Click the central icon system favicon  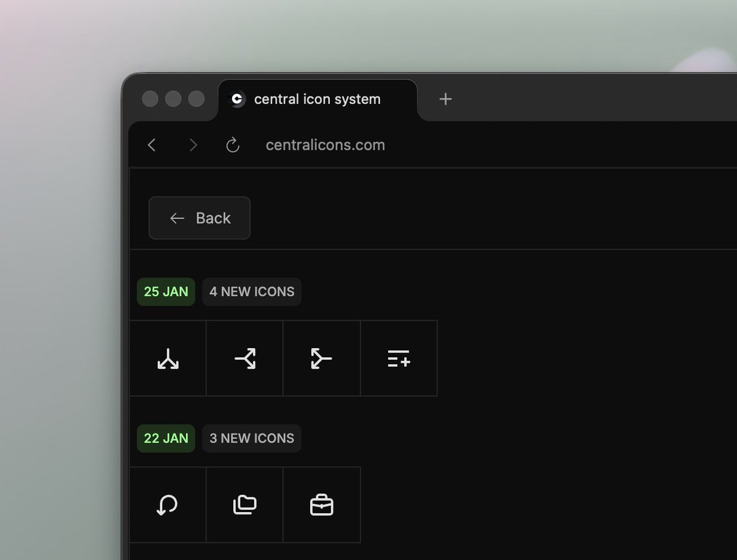coord(237,99)
